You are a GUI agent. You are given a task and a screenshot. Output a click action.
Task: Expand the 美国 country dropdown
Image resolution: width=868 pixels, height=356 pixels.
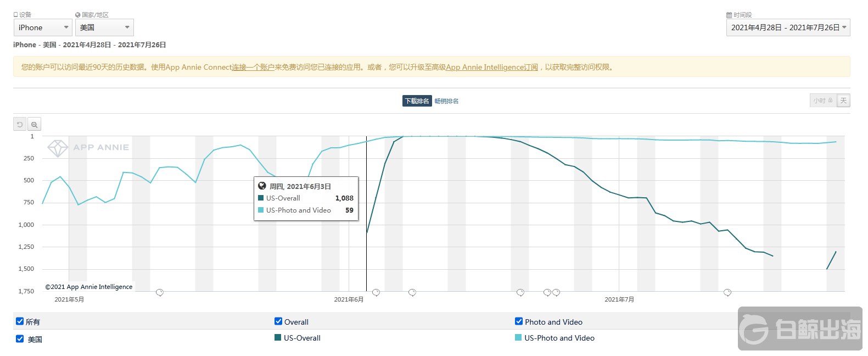104,27
